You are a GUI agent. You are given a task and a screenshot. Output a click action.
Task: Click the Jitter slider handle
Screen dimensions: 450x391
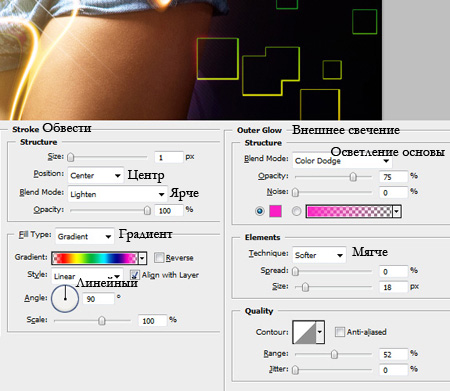coord(295,370)
